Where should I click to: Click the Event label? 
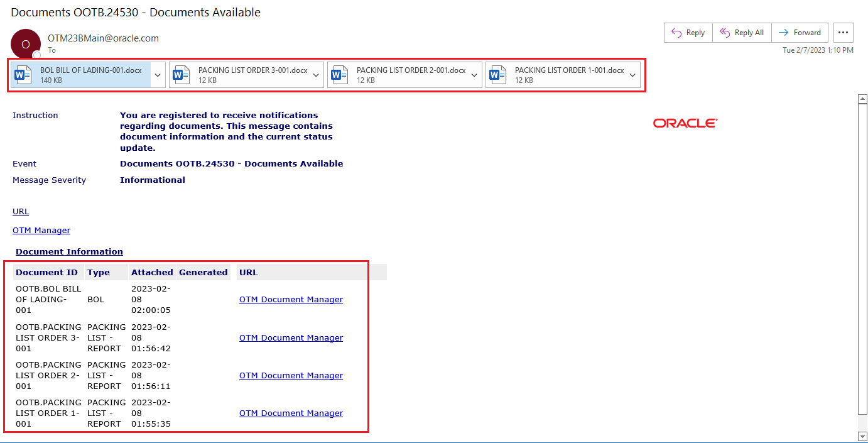[24, 164]
